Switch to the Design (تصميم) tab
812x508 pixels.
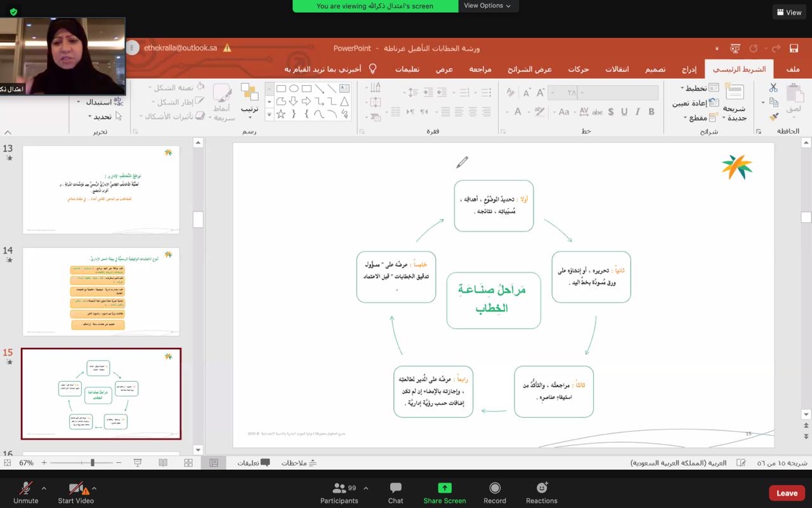(x=655, y=69)
